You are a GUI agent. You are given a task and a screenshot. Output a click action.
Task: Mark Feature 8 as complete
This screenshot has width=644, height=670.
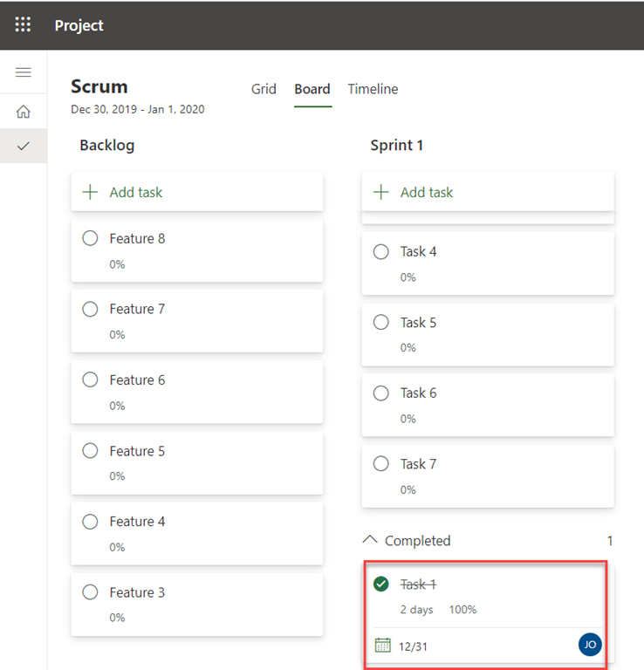(x=90, y=238)
